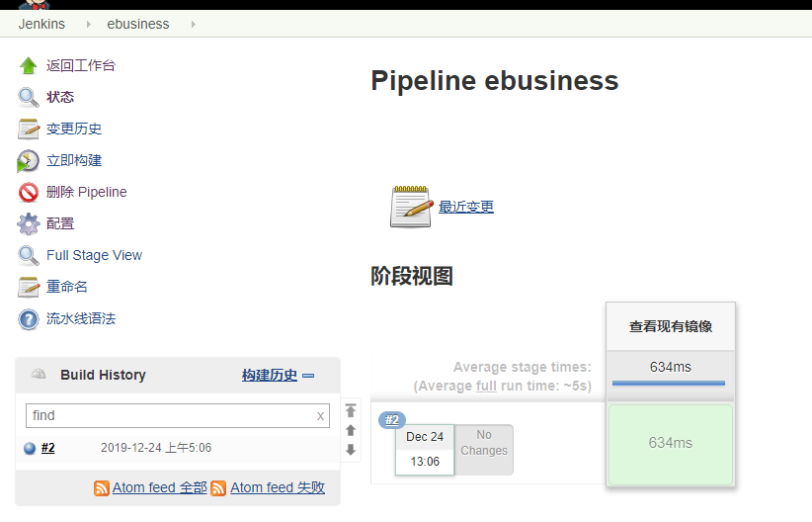Open the 配置 side menu entry

tap(60, 224)
